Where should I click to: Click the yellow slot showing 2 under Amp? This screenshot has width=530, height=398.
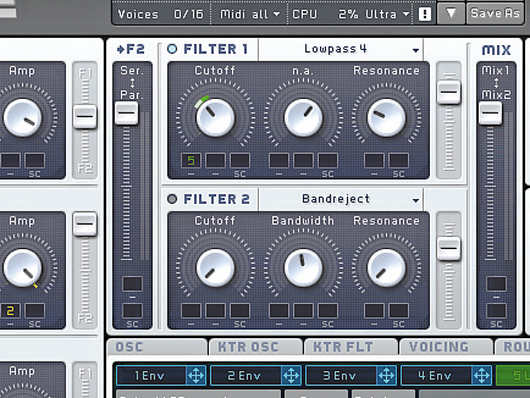coord(10,310)
